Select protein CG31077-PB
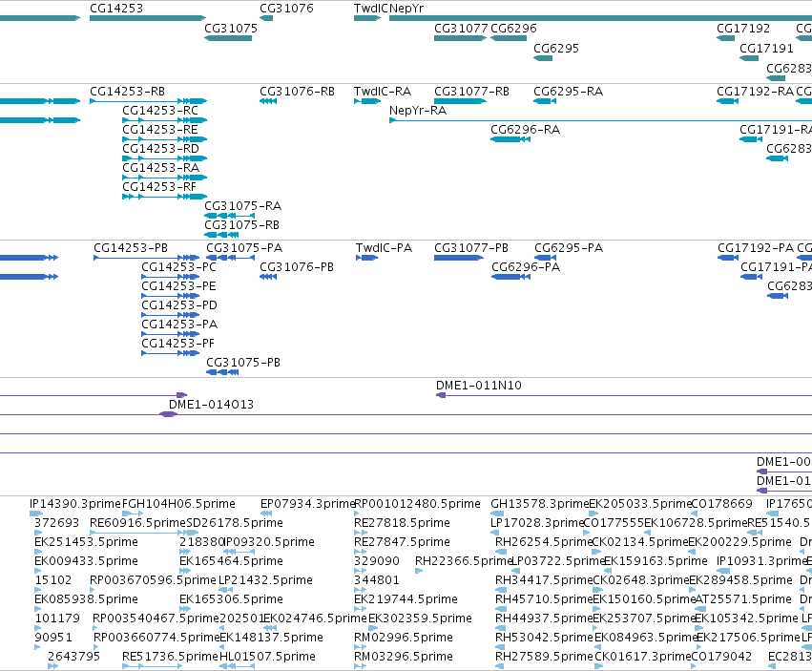 pos(470,248)
